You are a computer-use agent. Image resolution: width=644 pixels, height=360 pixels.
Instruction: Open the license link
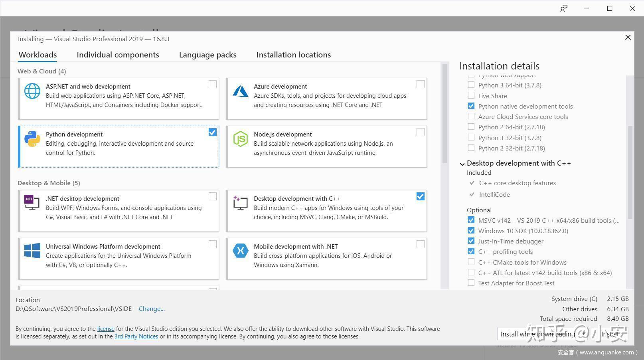pos(106,329)
